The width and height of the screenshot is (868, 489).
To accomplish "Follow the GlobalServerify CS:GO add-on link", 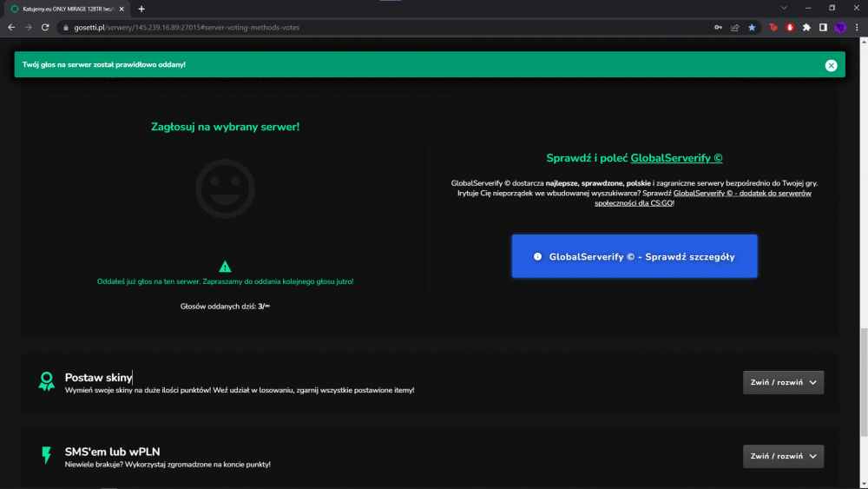I will point(703,198).
